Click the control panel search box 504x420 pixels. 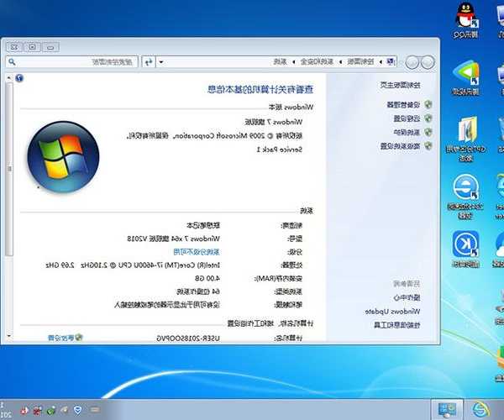pyautogui.click(x=84, y=61)
